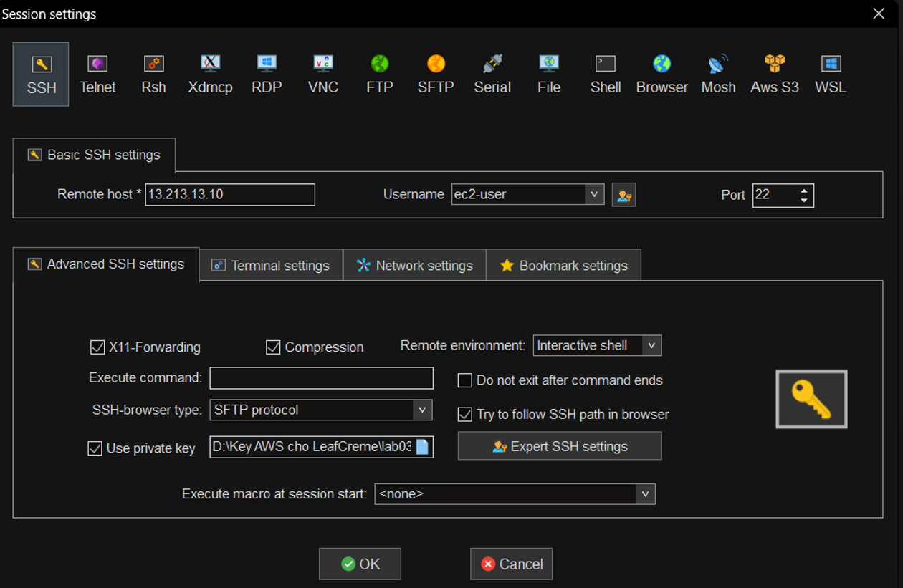Select the SSH session type
The image size is (903, 588).
click(41, 74)
